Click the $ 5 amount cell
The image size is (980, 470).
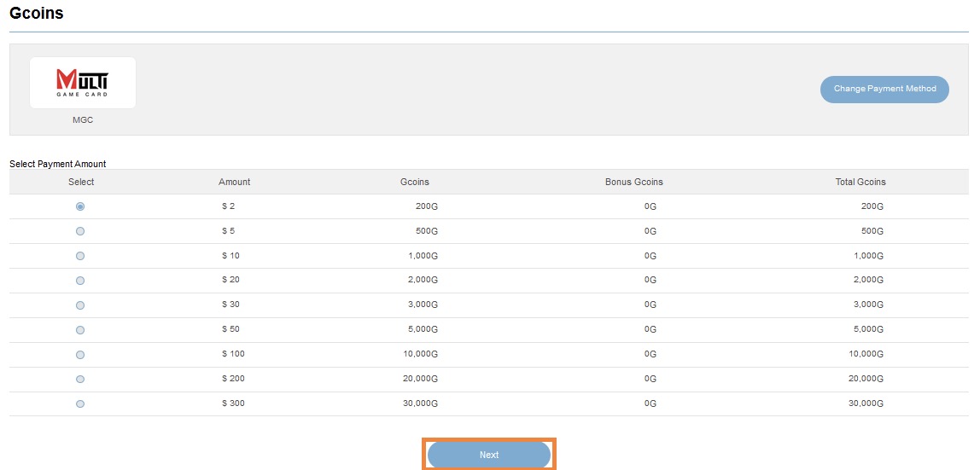pyautogui.click(x=228, y=231)
